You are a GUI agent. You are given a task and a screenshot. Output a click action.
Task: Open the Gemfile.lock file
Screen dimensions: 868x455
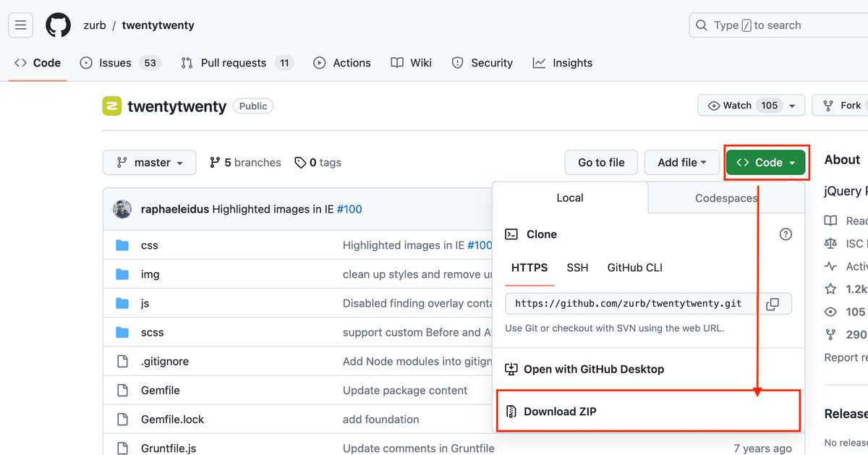pos(173,419)
